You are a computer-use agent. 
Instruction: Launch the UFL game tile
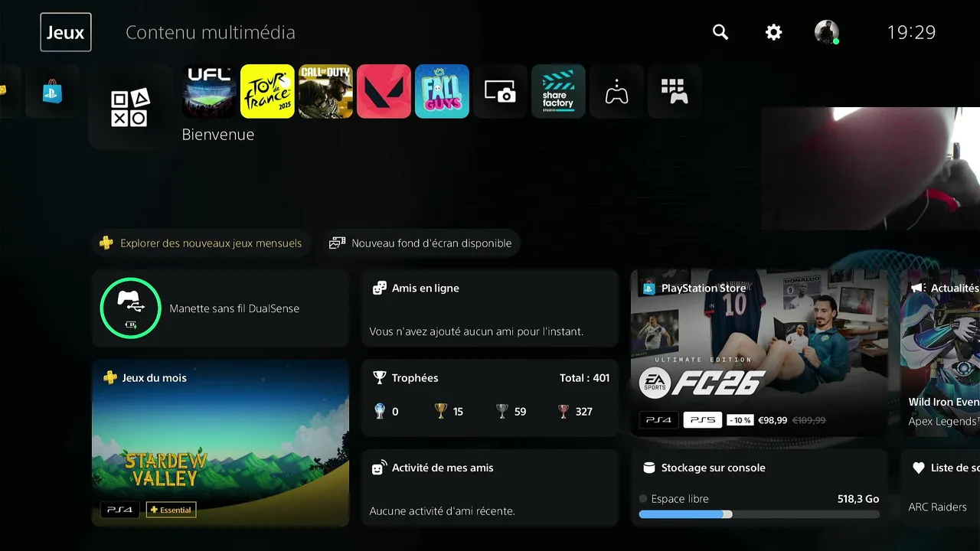coord(210,92)
